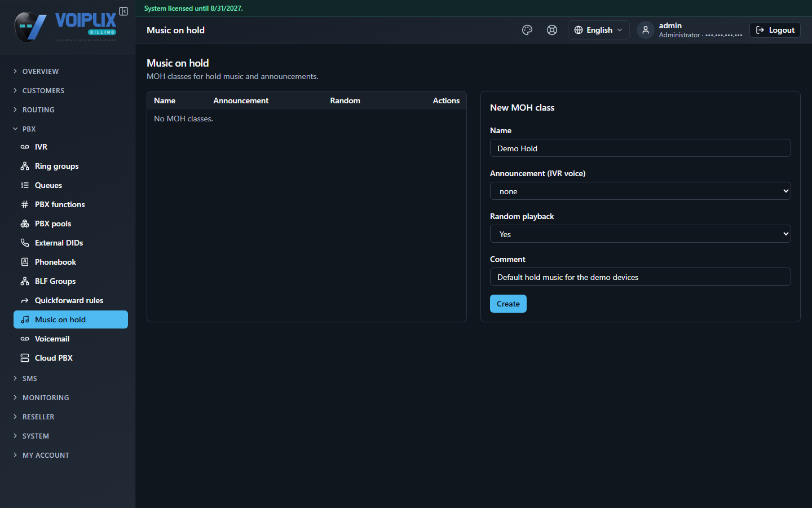Expand the Routing section
Screen dimensions: 812x508
point(68,110)
